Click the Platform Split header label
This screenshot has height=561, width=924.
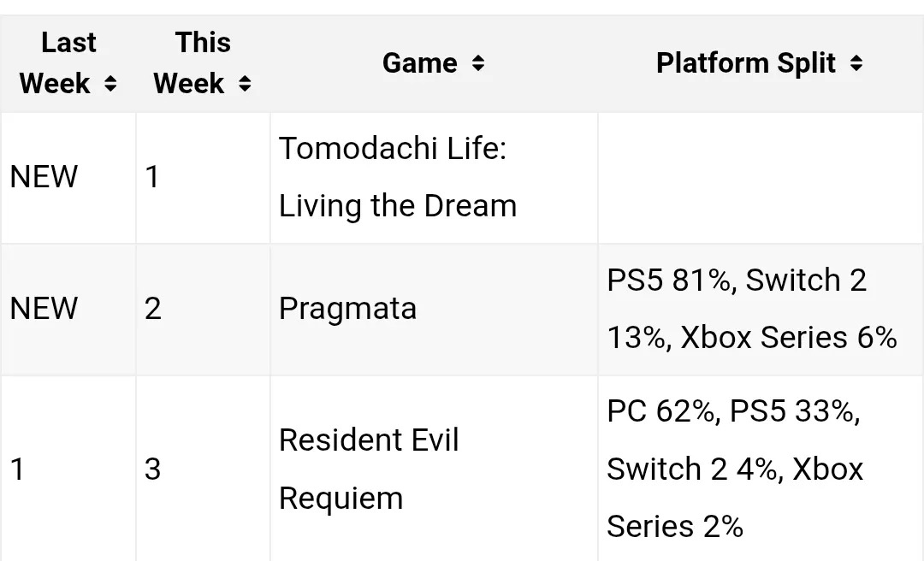click(x=746, y=63)
